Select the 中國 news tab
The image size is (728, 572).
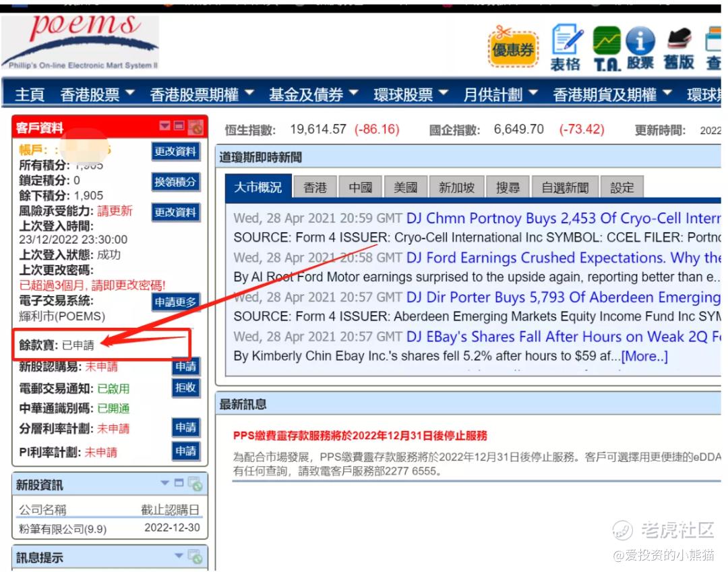360,188
